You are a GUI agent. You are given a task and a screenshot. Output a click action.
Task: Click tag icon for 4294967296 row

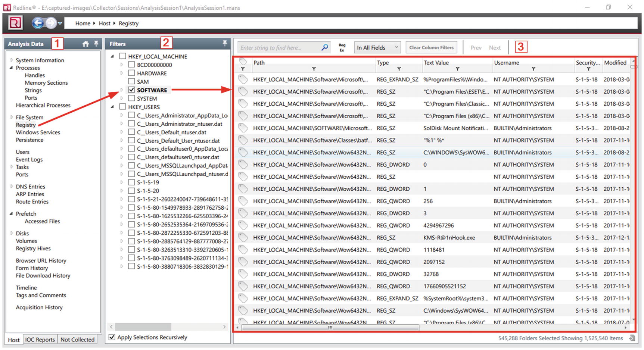pos(243,225)
